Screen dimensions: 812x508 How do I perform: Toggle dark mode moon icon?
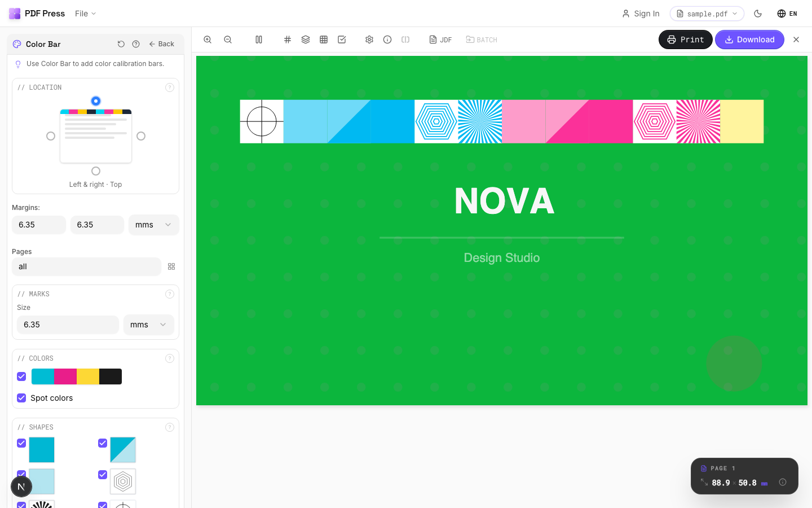(x=758, y=14)
